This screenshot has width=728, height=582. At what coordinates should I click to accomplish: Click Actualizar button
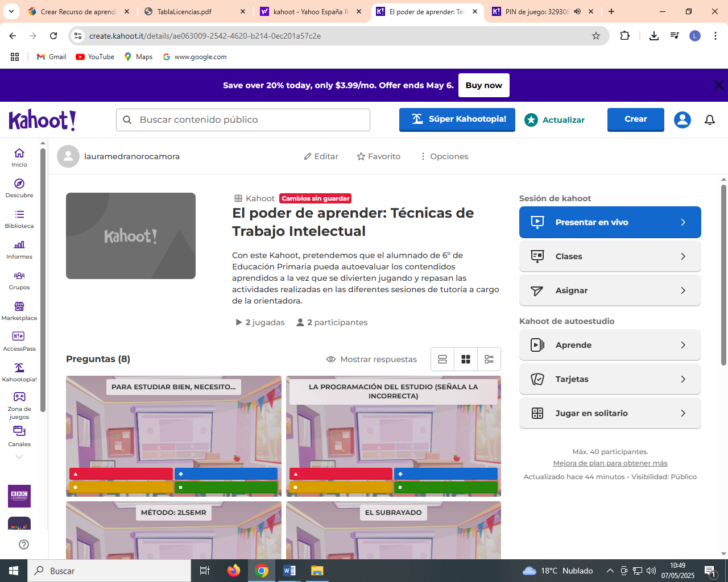tap(555, 120)
